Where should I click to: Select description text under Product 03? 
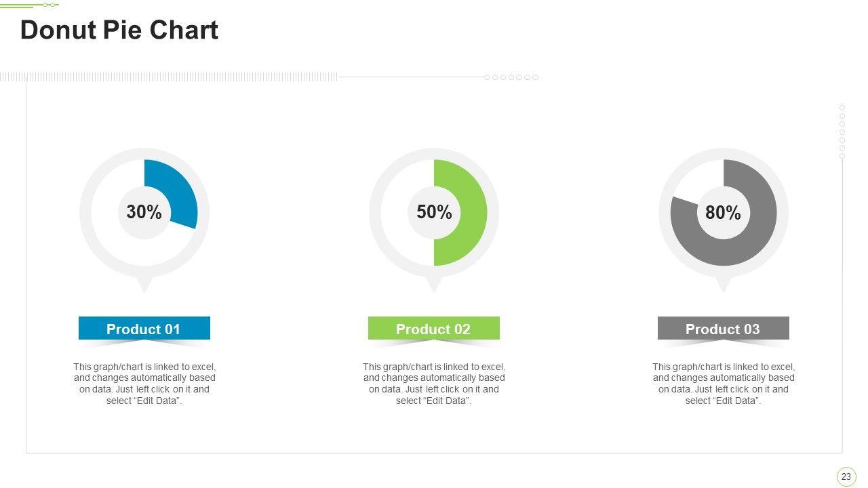tap(724, 384)
